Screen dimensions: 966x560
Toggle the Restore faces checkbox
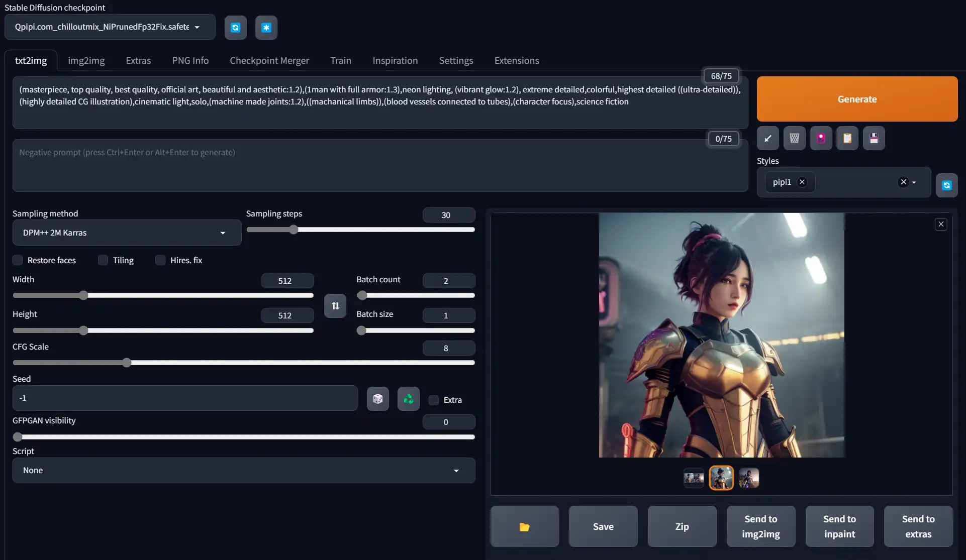click(18, 260)
